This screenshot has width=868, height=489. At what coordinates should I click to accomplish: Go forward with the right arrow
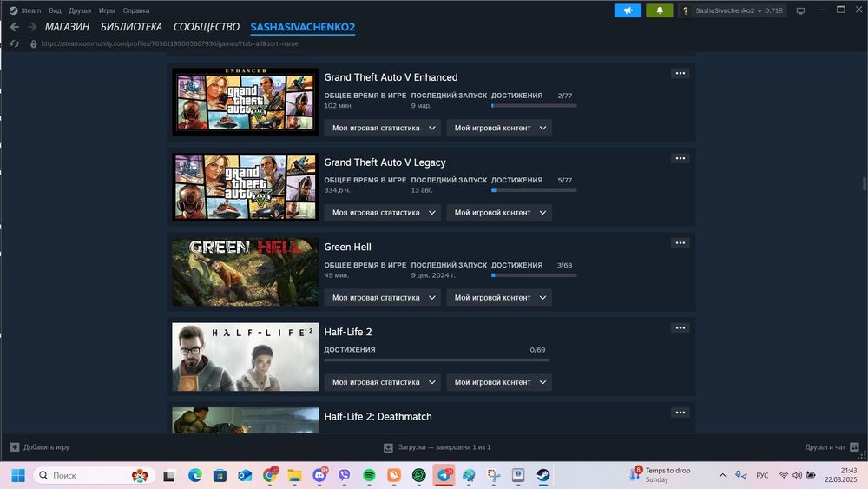click(32, 27)
